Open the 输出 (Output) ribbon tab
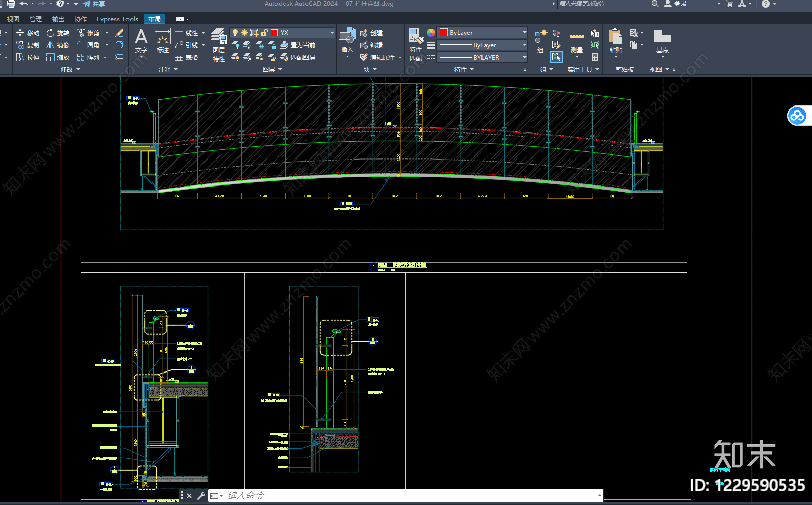The image size is (812, 505). (58, 19)
